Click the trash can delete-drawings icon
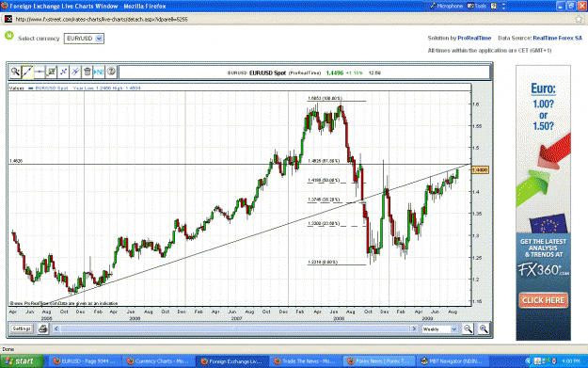The image size is (588, 368). pos(87,72)
